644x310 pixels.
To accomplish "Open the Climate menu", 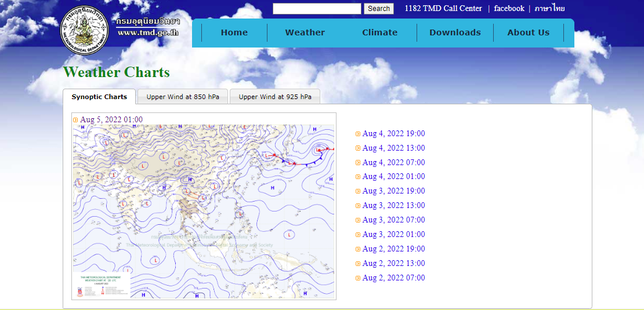I will pyautogui.click(x=379, y=33).
